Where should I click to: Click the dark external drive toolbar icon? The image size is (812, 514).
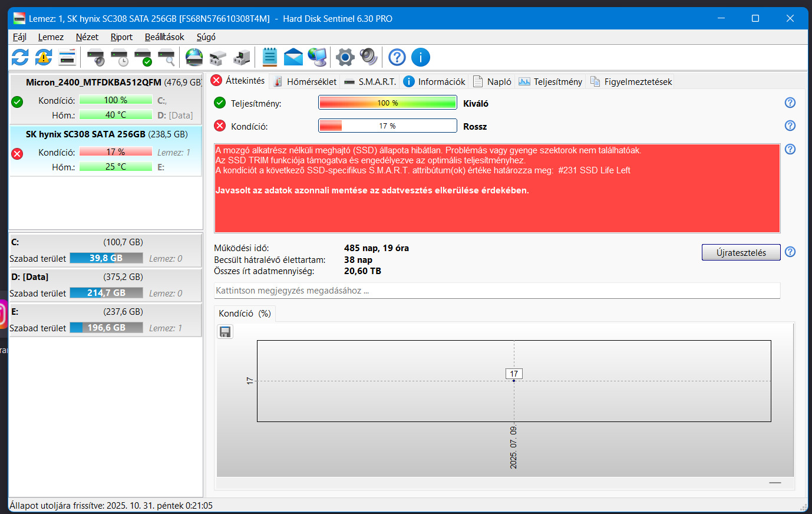241,57
